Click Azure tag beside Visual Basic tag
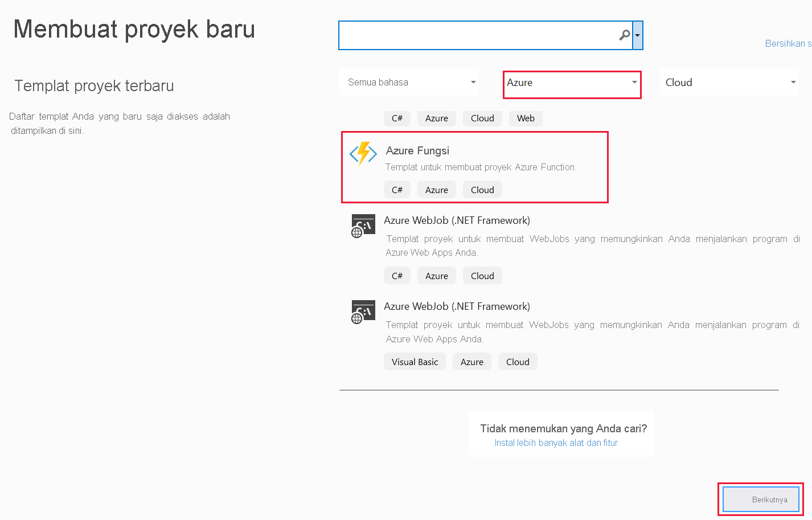This screenshot has height=520, width=812. pyautogui.click(x=472, y=362)
